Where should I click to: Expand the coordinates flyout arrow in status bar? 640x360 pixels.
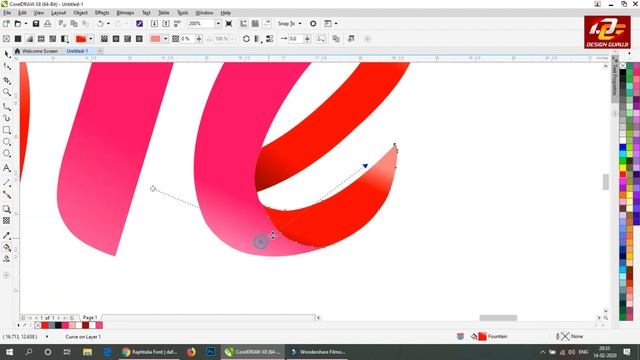(47, 337)
